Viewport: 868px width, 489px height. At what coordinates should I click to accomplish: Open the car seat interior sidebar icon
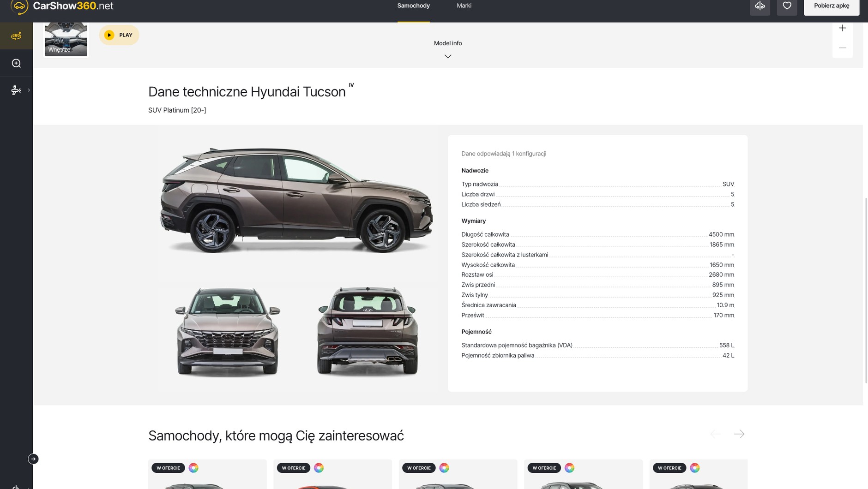tap(16, 90)
